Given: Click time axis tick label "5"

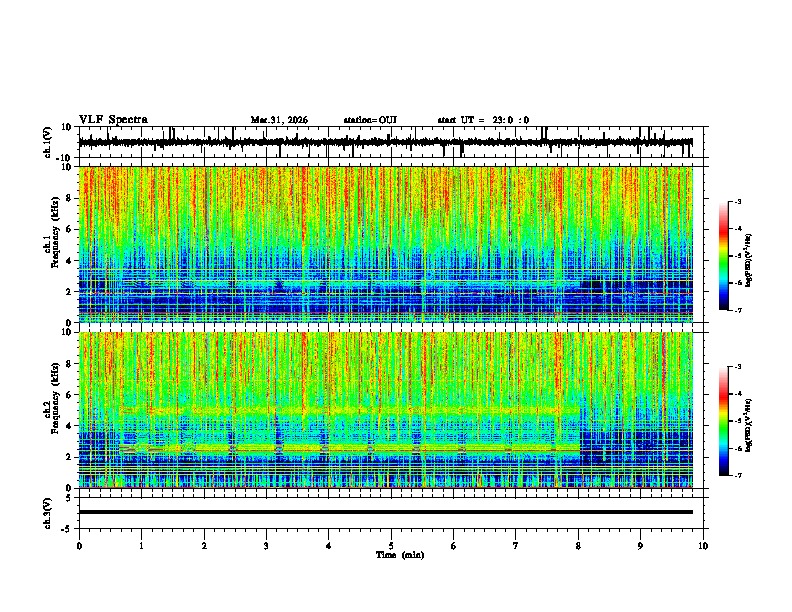Looking at the screenshot, I should tap(391, 546).
